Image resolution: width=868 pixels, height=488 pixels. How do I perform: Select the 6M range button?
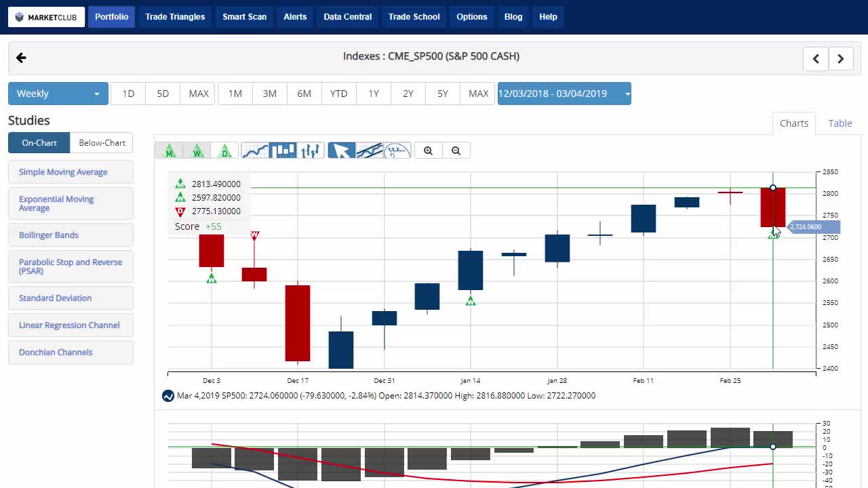304,94
